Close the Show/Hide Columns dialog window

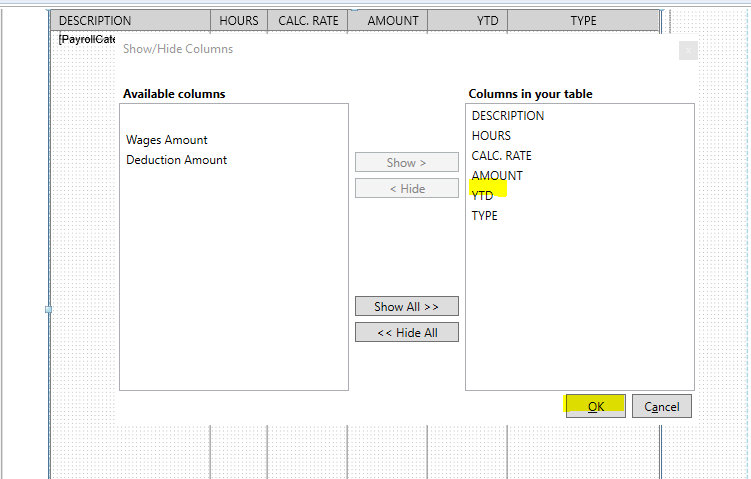pos(687,50)
